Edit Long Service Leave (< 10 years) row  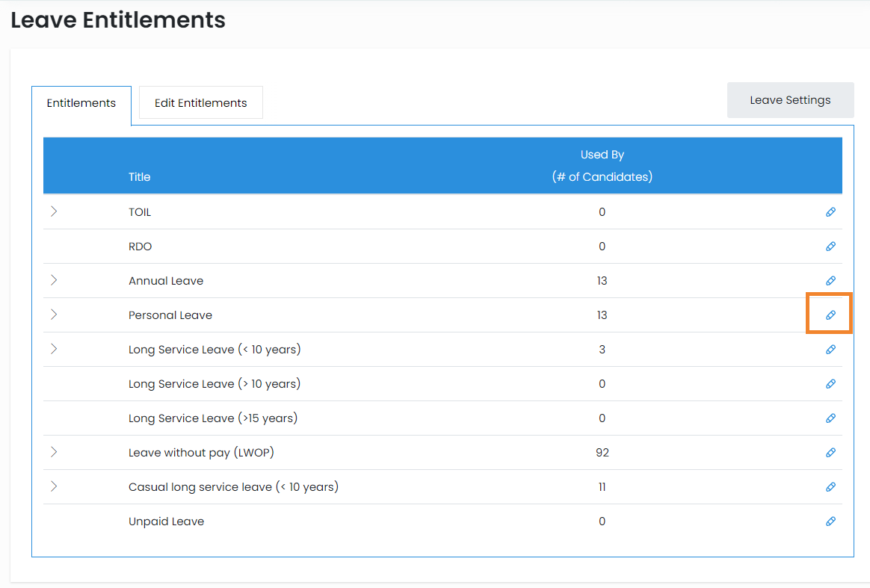pos(830,350)
